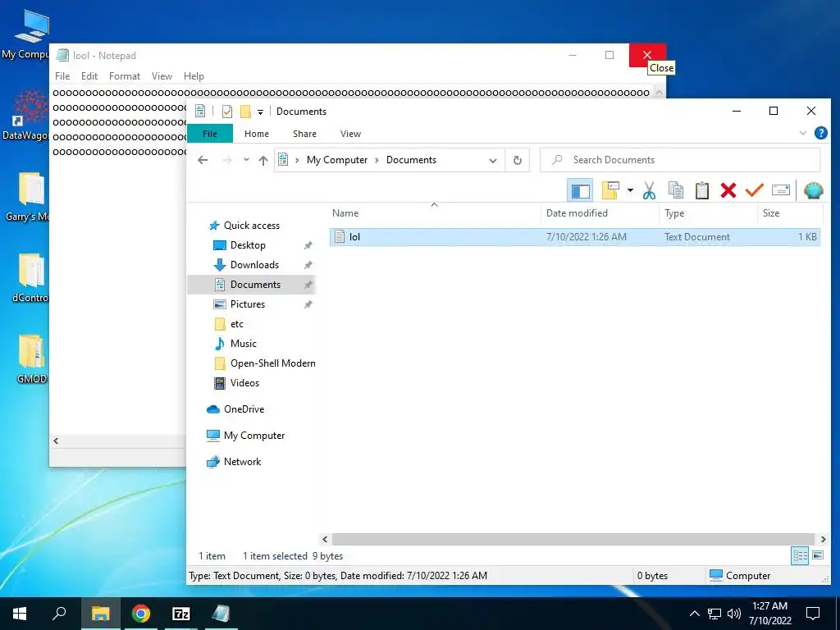
Task: Open Classic Explorer shell settings icon
Action: (813, 190)
